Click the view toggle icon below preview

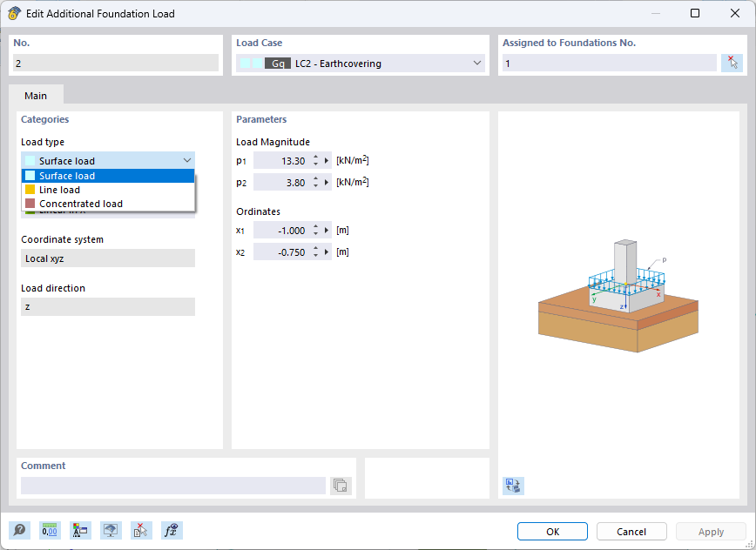[x=513, y=486]
